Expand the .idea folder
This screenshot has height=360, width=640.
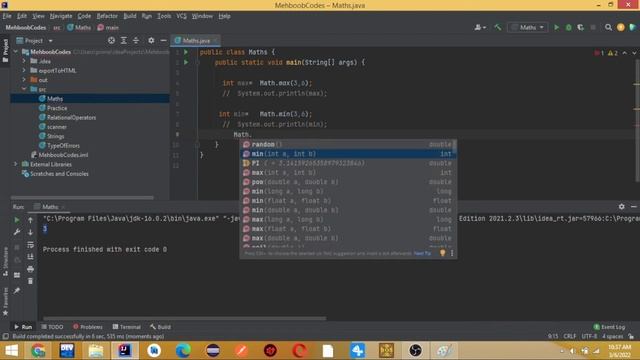(x=24, y=61)
